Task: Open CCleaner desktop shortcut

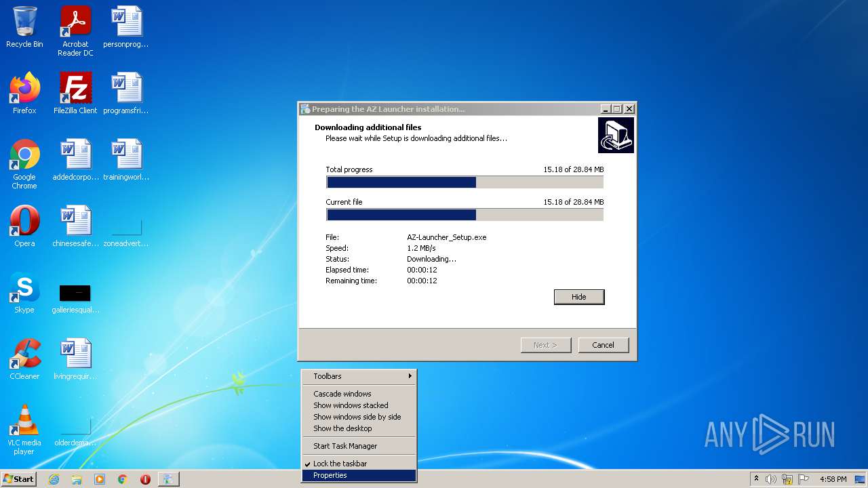Action: coord(24,359)
